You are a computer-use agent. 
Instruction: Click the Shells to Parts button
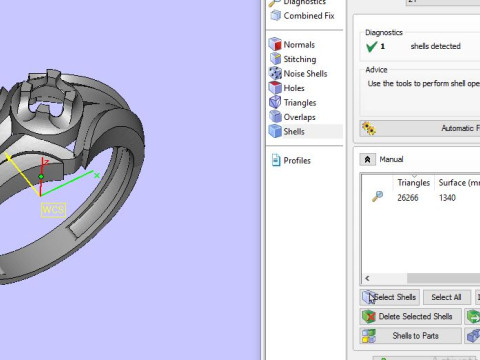pyautogui.click(x=411, y=336)
